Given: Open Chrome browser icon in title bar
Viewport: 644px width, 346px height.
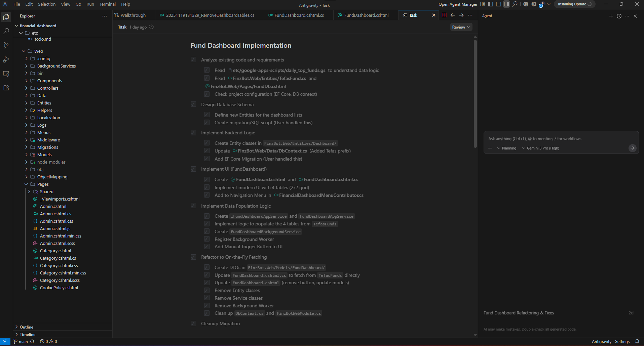Looking at the screenshot, I should (526, 4).
